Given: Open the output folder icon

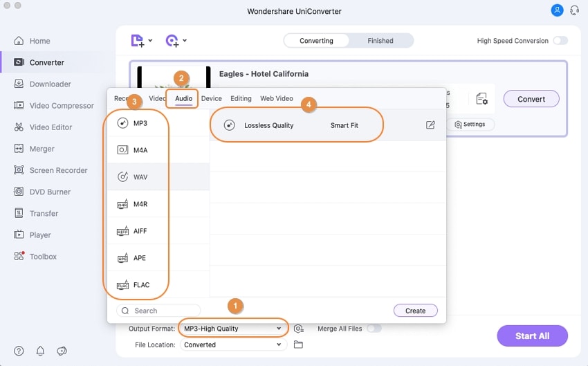Looking at the screenshot, I should [298, 345].
